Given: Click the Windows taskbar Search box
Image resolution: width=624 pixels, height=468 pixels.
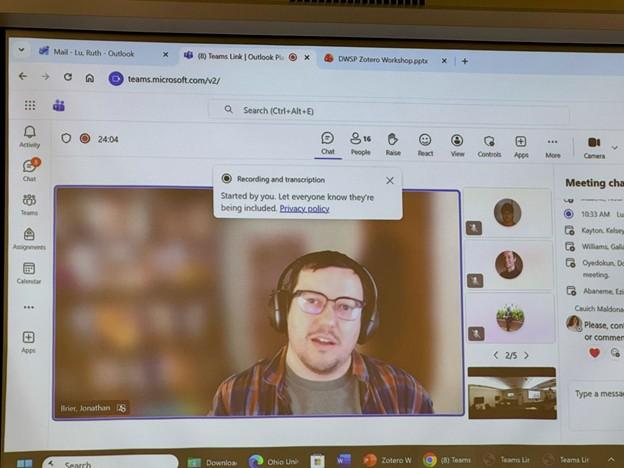Looking at the screenshot, I should tap(110, 463).
